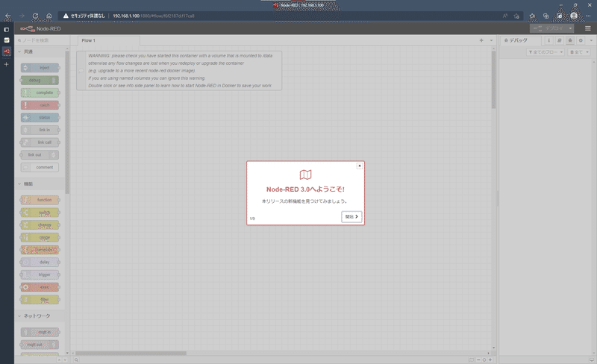Show the debug bug sidebar tab icon
The width and height of the screenshot is (597, 364).
[x=570, y=40]
